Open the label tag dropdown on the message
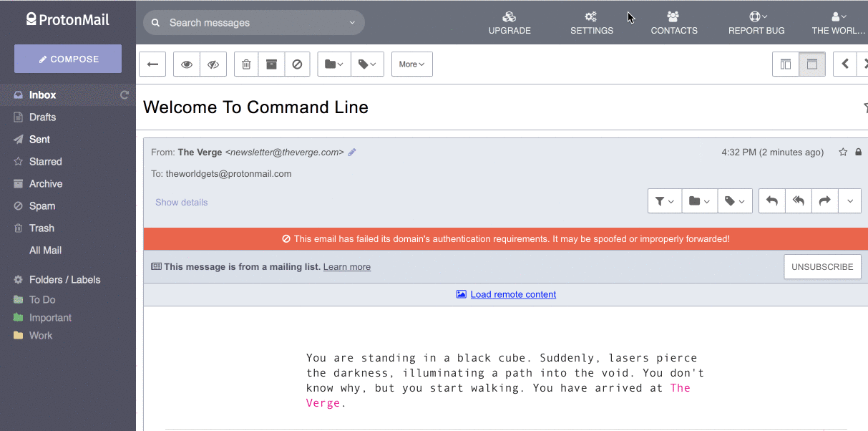The height and width of the screenshot is (431, 868). (734, 200)
